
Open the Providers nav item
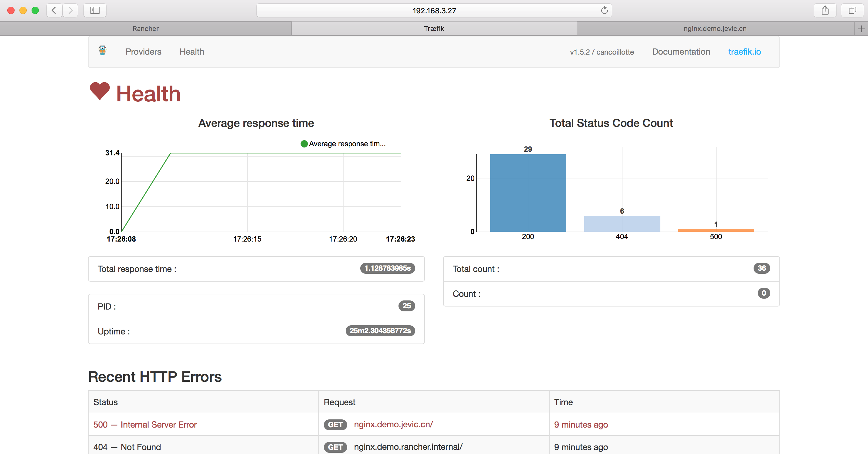143,52
